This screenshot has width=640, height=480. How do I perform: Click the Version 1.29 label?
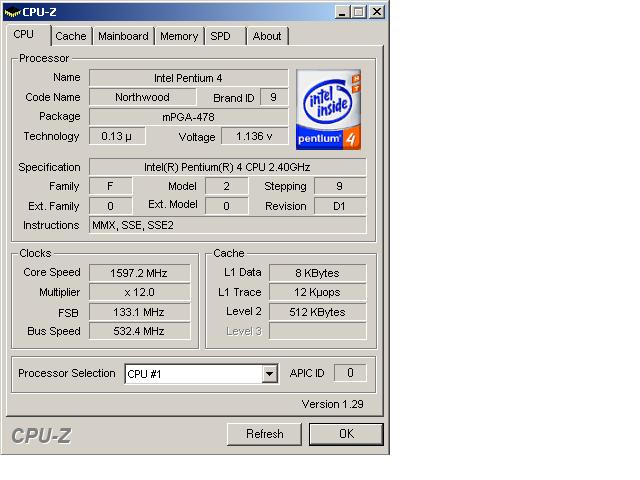click(333, 404)
